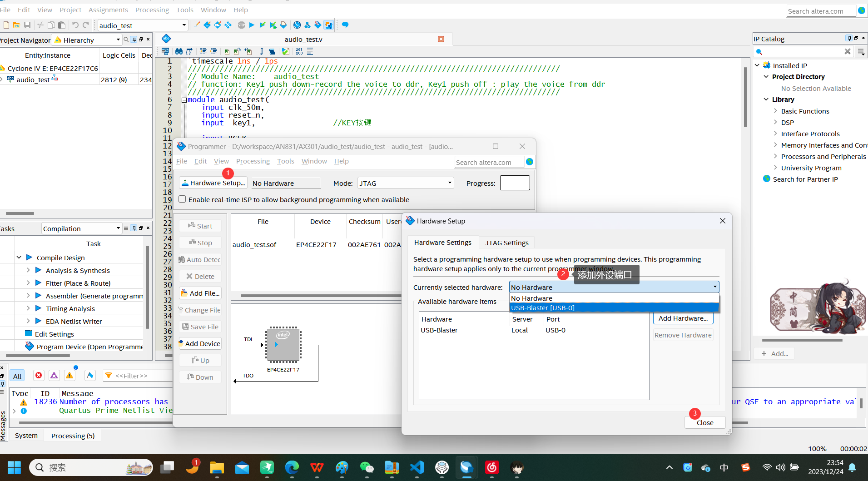
Task: Click the Add Device button in Programmer
Action: pos(200,344)
